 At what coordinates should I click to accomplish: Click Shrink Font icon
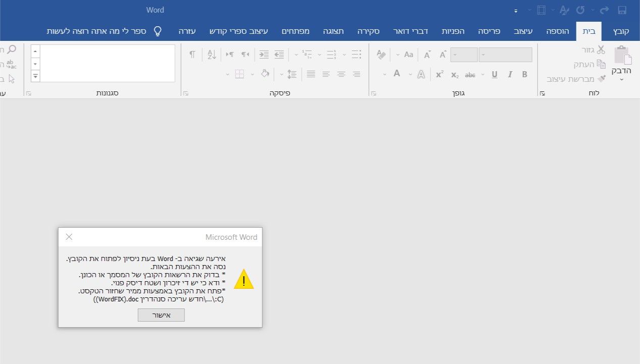427,55
